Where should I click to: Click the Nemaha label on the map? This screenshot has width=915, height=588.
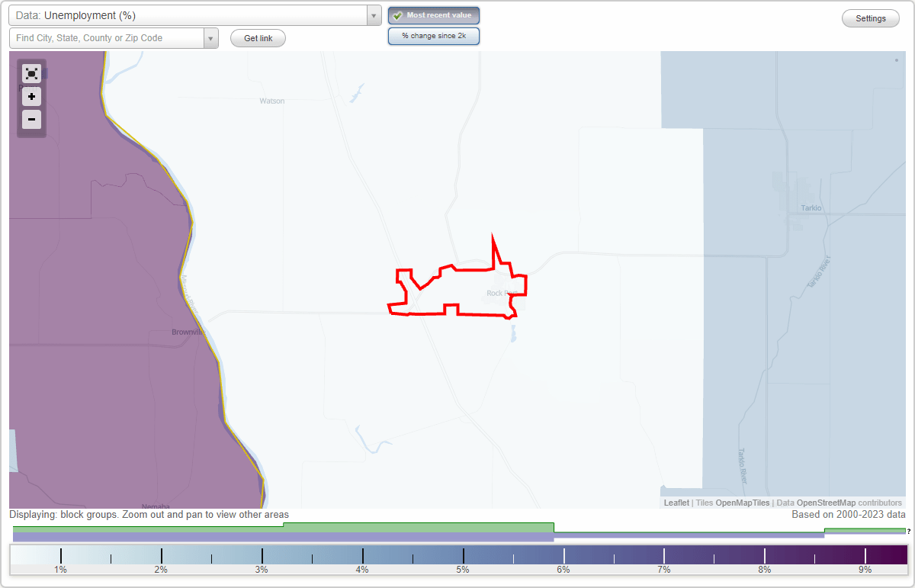click(x=156, y=506)
